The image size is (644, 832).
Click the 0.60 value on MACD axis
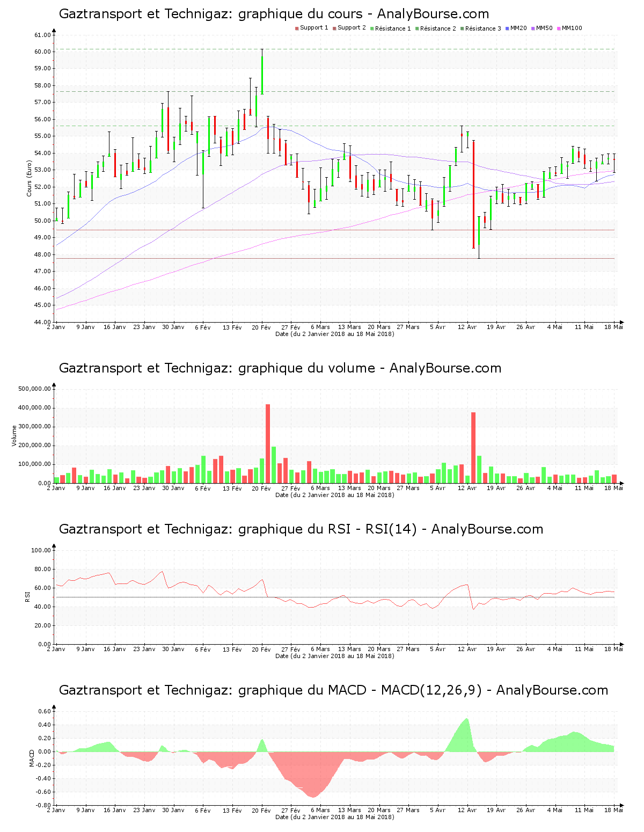[x=44, y=711]
